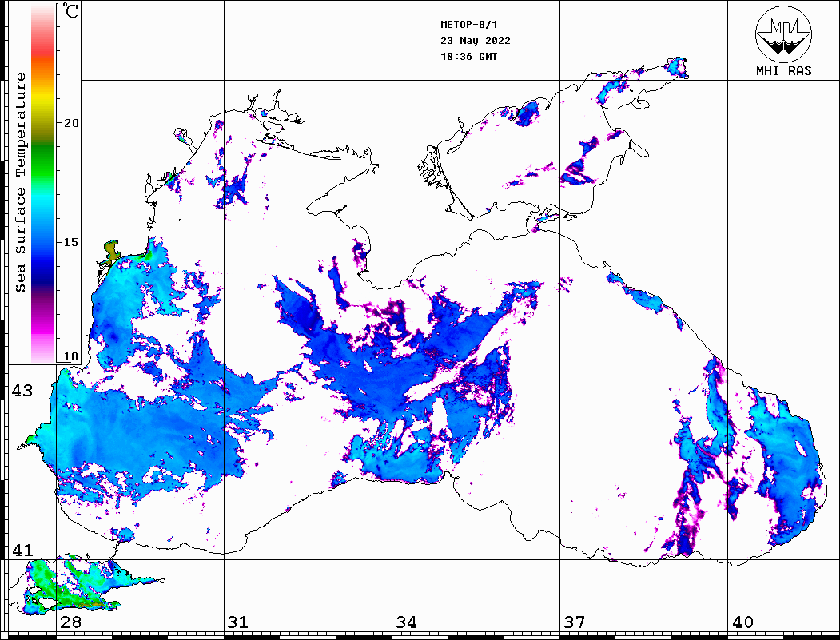840x640 pixels.
Task: Click the '18:36 GMT' time text
Action: point(469,56)
